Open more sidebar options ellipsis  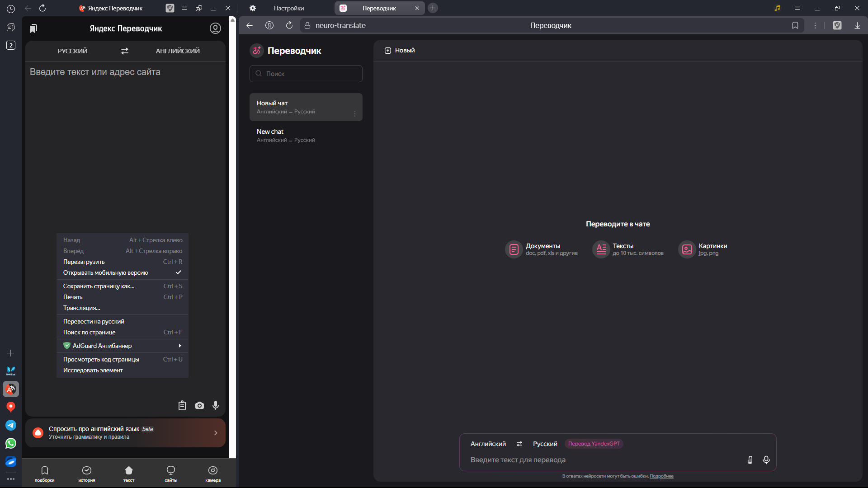pyautogui.click(x=11, y=479)
